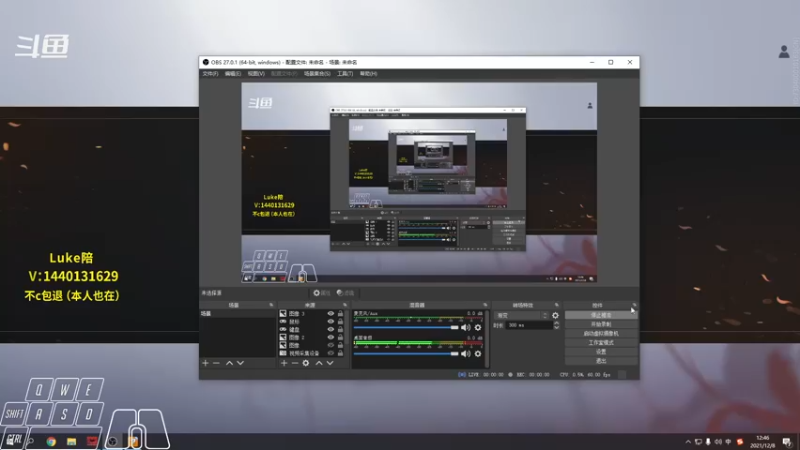This screenshot has height=450, width=800.
Task: Select the 场景 item in the scenes list
Action: coord(238,314)
